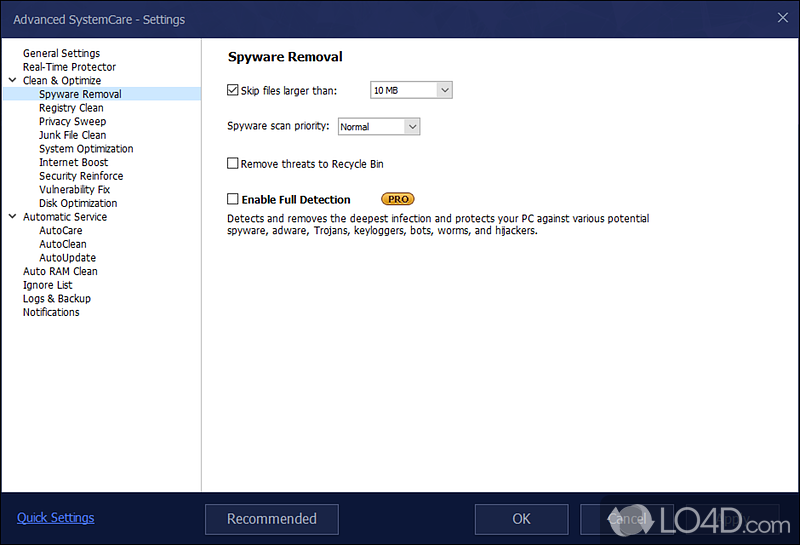Confirm settings with OK
The height and width of the screenshot is (545, 800).
pyautogui.click(x=521, y=519)
